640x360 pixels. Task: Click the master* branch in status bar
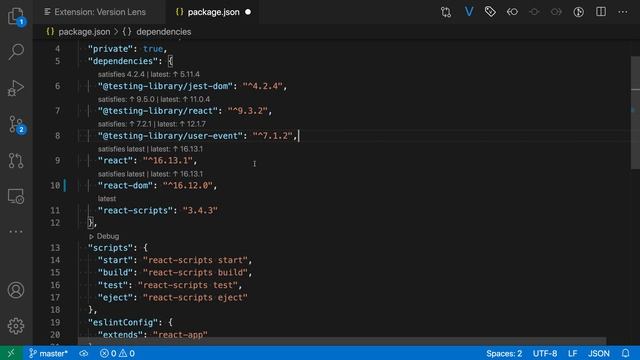48,353
